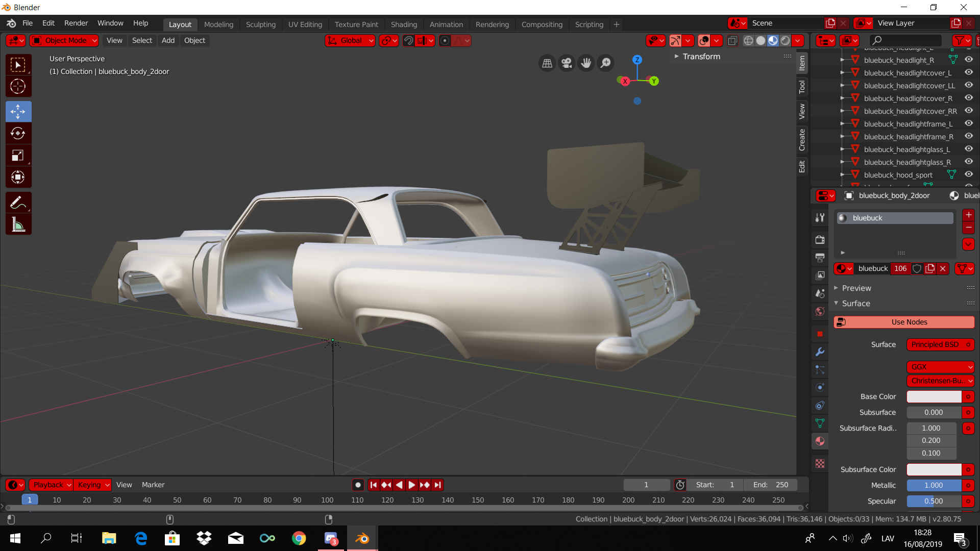
Task: Click the Base Color swatch
Action: [934, 396]
